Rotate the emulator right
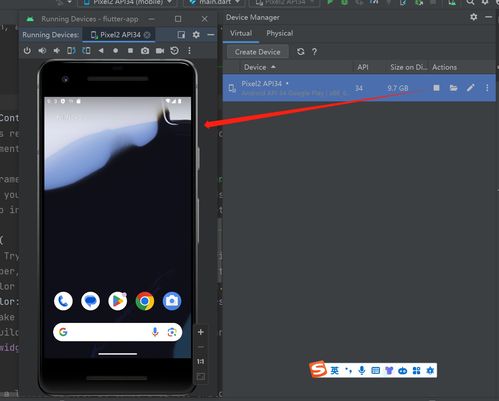 click(86, 51)
